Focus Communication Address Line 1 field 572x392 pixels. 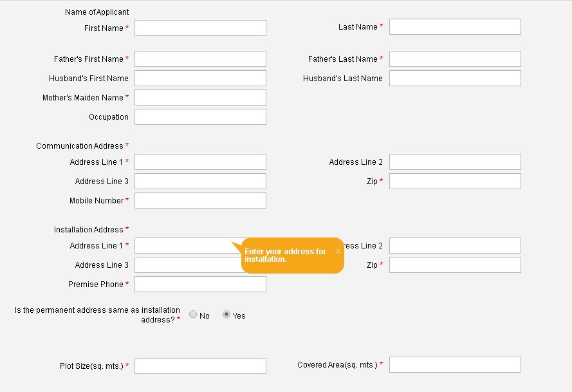click(200, 162)
